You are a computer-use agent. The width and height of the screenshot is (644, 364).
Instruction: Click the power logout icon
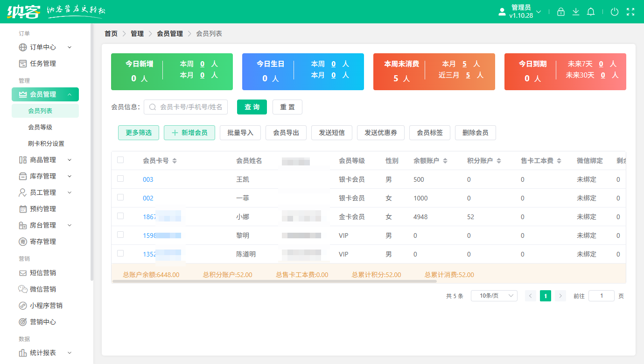click(x=615, y=12)
